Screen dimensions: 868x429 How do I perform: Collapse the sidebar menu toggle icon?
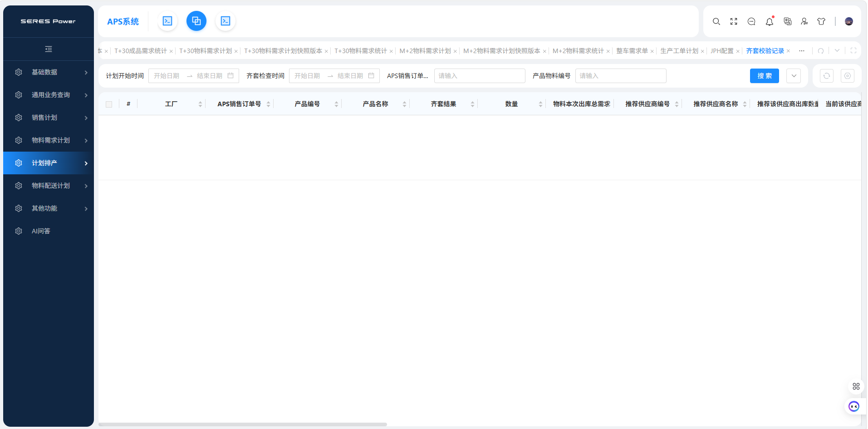point(49,49)
